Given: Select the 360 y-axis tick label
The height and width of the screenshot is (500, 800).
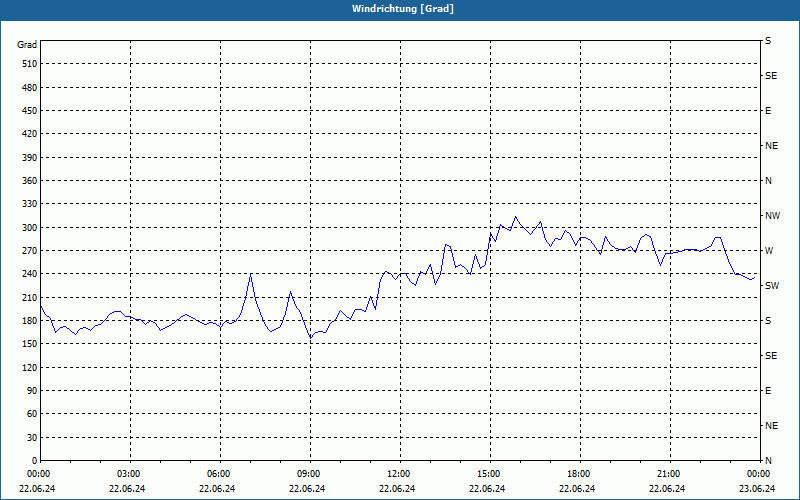Looking at the screenshot, I should point(30,181).
